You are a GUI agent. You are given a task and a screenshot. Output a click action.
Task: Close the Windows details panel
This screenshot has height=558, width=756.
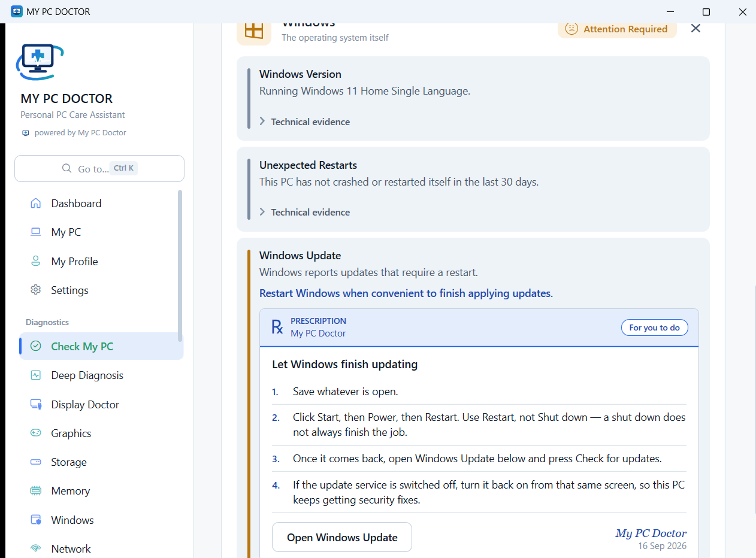(695, 28)
